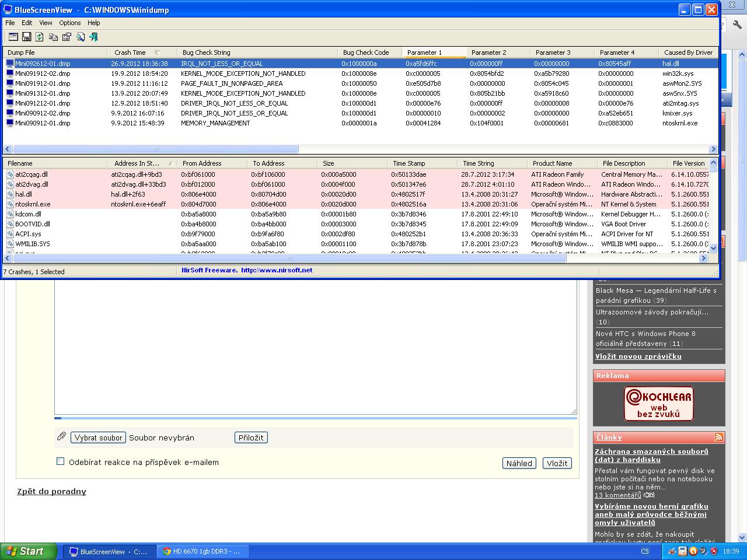Select the Mini091912-01.dmp crash row
The height and width of the screenshot is (560, 747).
[43, 83]
